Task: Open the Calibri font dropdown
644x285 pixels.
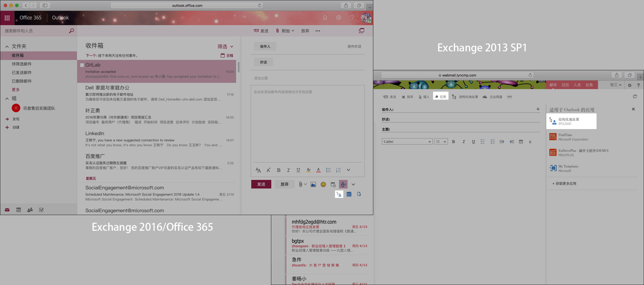Action: click(407, 142)
